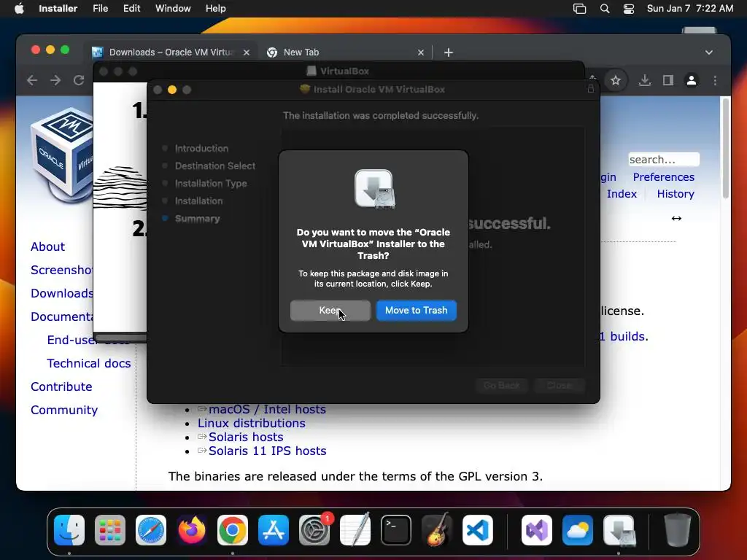Open Control Center in menu bar
Image resolution: width=747 pixels, height=560 pixels.
629,9
